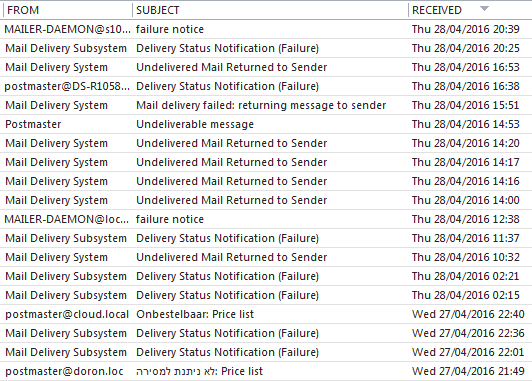The image size is (532, 381).
Task: Select email from postmaster@DS-R1058
Action: click(x=266, y=86)
